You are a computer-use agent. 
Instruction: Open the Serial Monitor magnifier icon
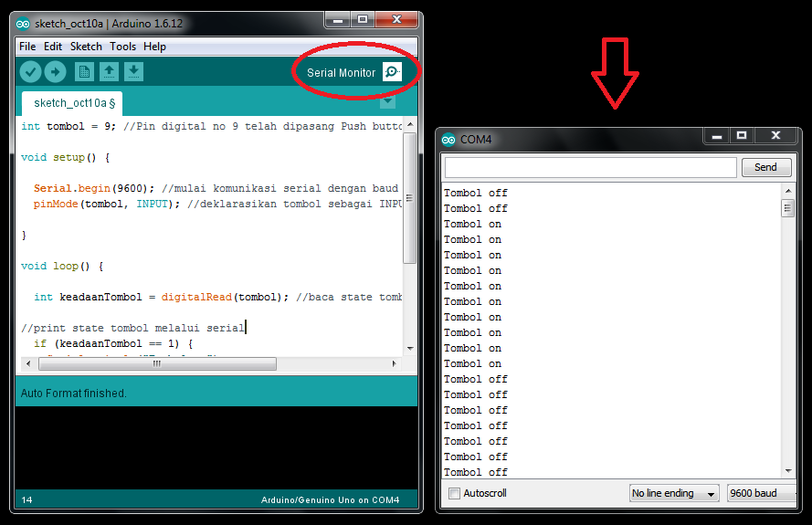(x=392, y=71)
